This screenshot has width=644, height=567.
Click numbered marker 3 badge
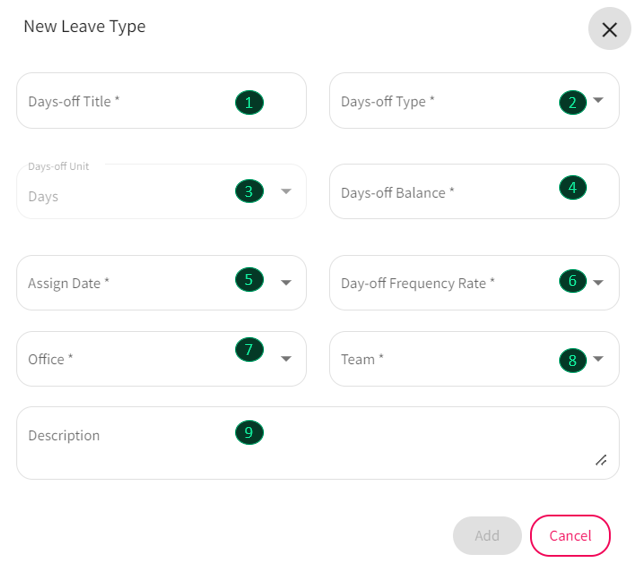(x=249, y=191)
